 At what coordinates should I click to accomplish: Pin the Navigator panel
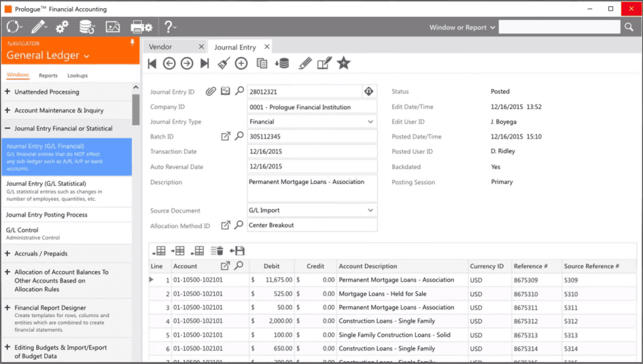point(132,43)
